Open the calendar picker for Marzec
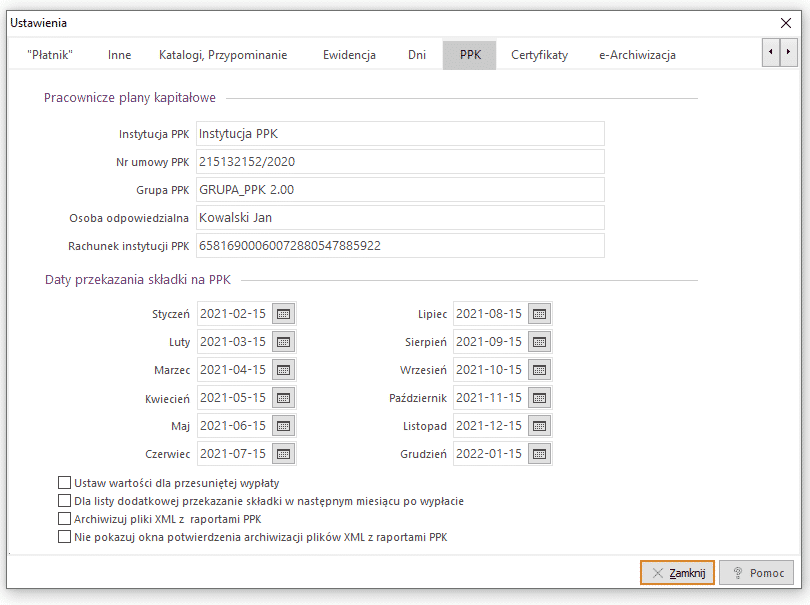This screenshot has height=605, width=810. 283,370
